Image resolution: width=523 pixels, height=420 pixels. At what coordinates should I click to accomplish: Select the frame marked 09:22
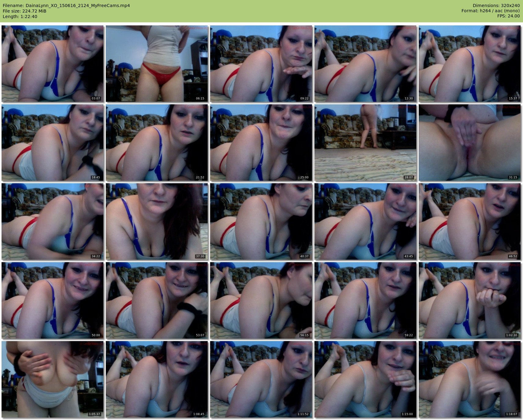point(261,64)
